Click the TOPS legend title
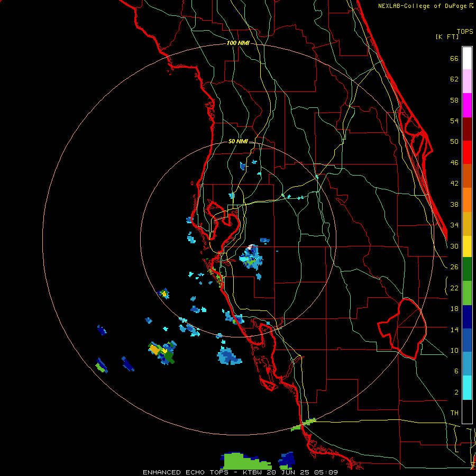Image resolution: width=476 pixels, height=476 pixels. 465,31
